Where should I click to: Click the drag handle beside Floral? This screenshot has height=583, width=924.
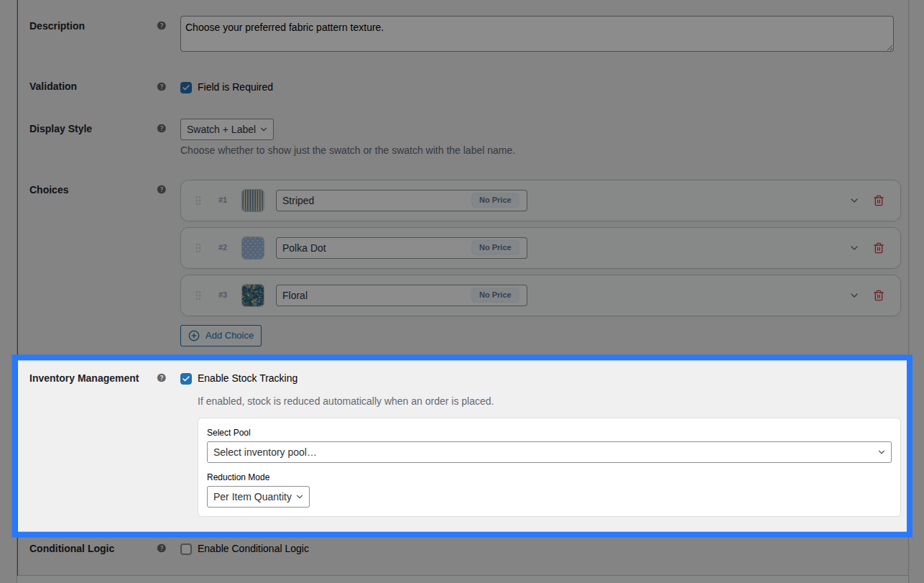coord(198,295)
